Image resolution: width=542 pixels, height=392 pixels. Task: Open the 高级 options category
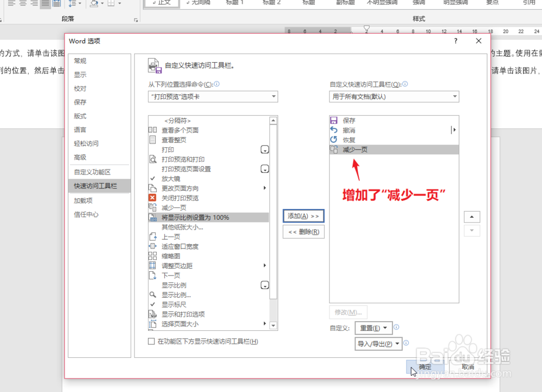100,158
